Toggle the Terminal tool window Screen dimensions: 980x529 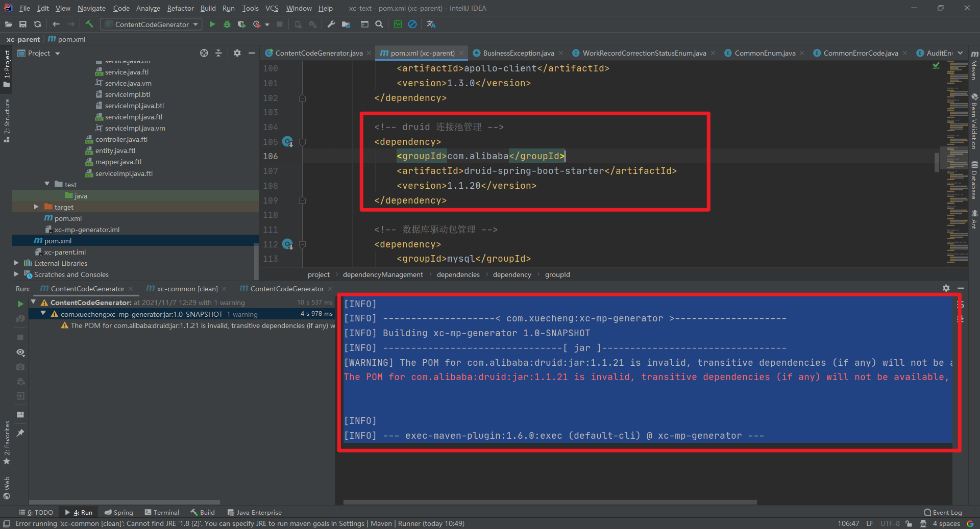(x=165, y=512)
